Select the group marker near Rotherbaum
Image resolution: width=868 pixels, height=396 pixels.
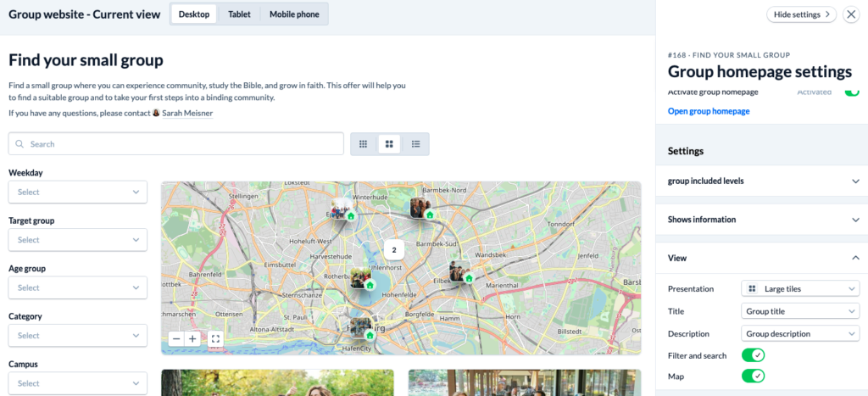[362, 279]
